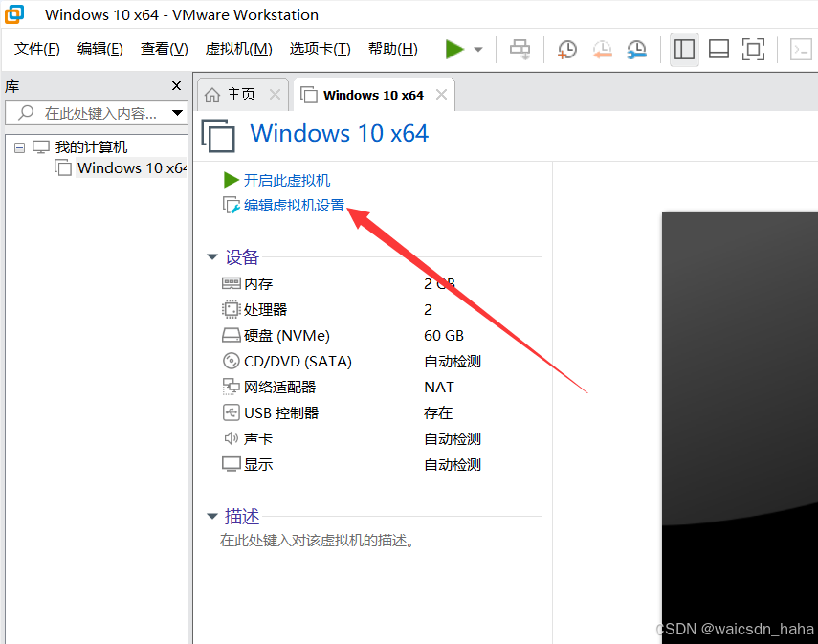The width and height of the screenshot is (818, 644).
Task: Open the 编辑(E) menu
Action: tap(100, 49)
